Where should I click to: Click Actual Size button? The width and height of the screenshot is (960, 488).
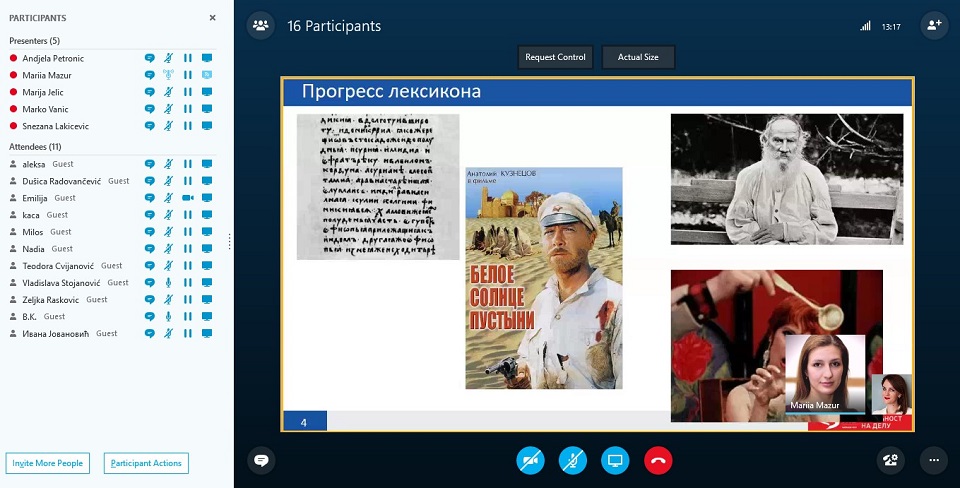coord(638,57)
